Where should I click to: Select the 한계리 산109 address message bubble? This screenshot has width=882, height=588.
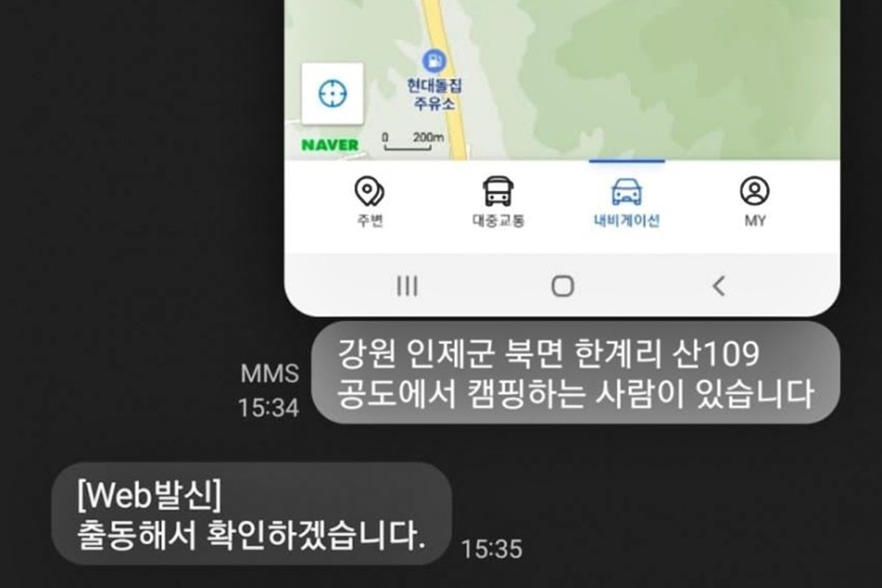point(576,373)
